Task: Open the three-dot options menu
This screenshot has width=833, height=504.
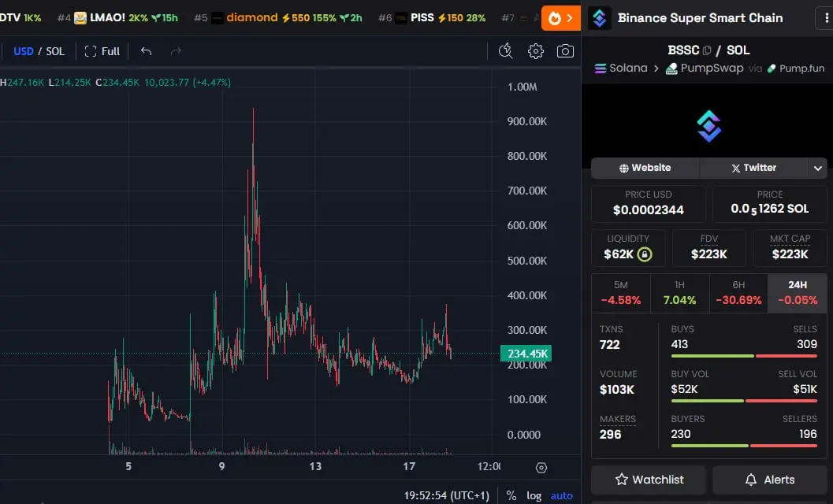Action: click(x=826, y=18)
